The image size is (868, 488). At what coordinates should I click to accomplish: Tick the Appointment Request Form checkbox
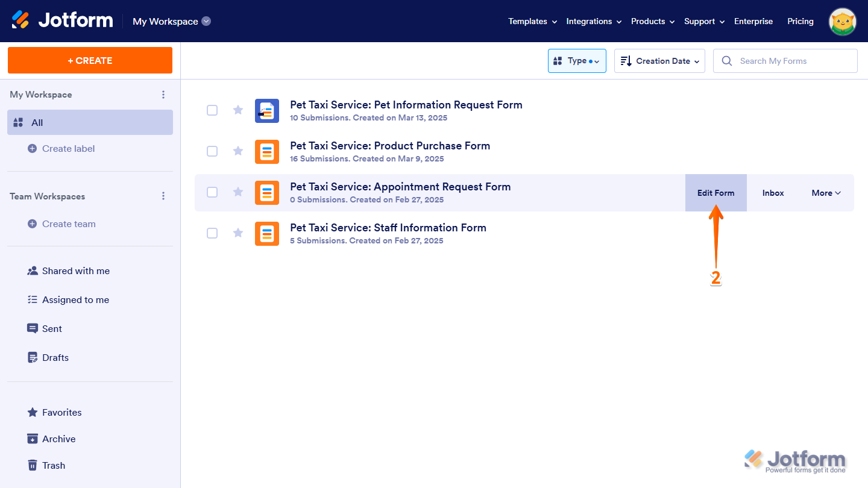tap(212, 192)
